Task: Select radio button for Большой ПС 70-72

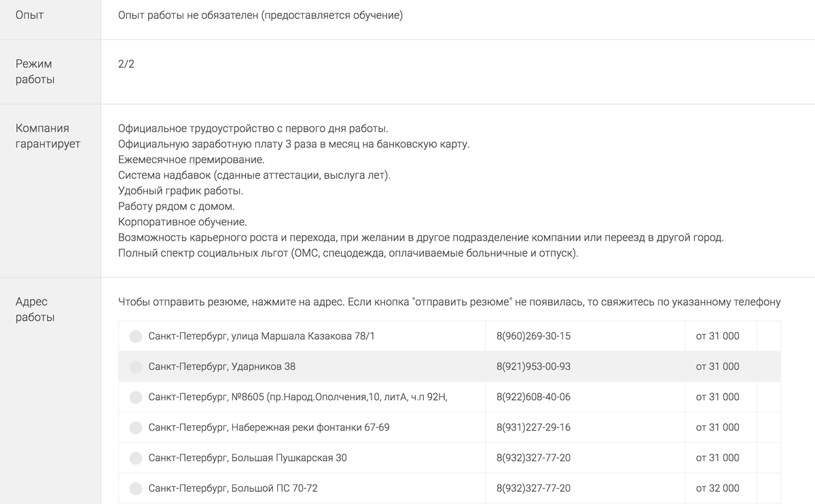Action: click(x=136, y=488)
